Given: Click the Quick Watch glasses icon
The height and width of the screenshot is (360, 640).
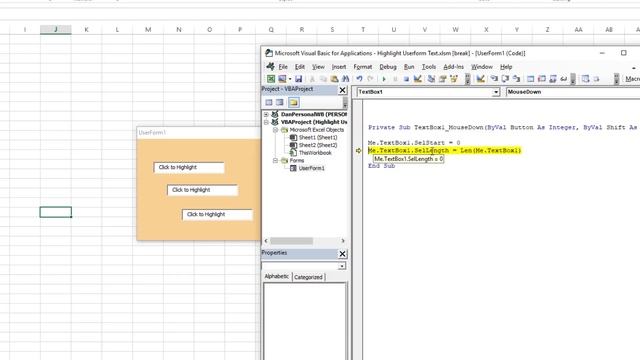Looking at the screenshot, I should [564, 79].
